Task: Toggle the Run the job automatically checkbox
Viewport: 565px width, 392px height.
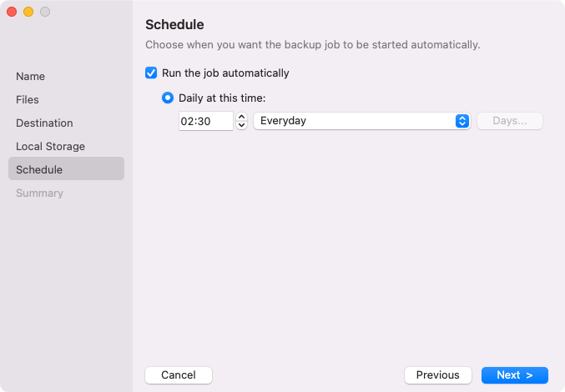Action: (x=151, y=73)
